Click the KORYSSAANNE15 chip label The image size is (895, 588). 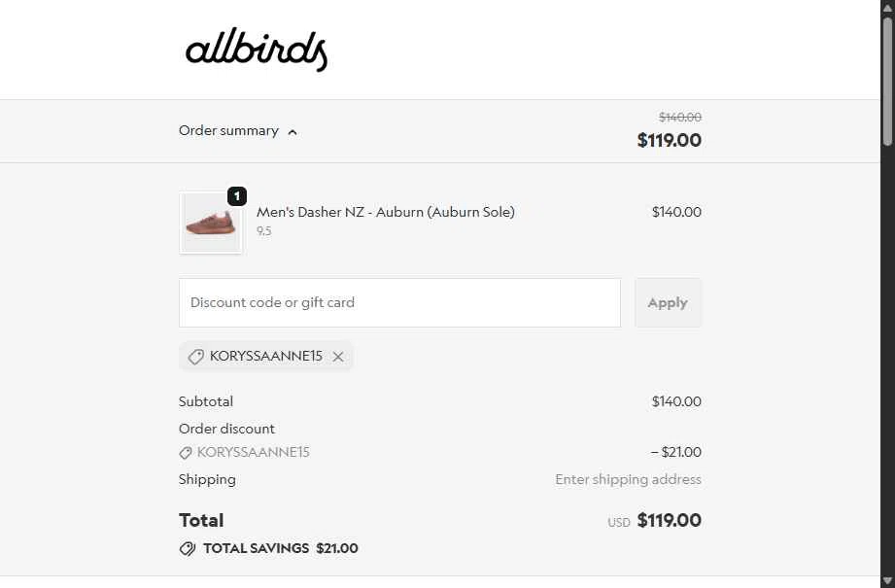[x=265, y=356]
